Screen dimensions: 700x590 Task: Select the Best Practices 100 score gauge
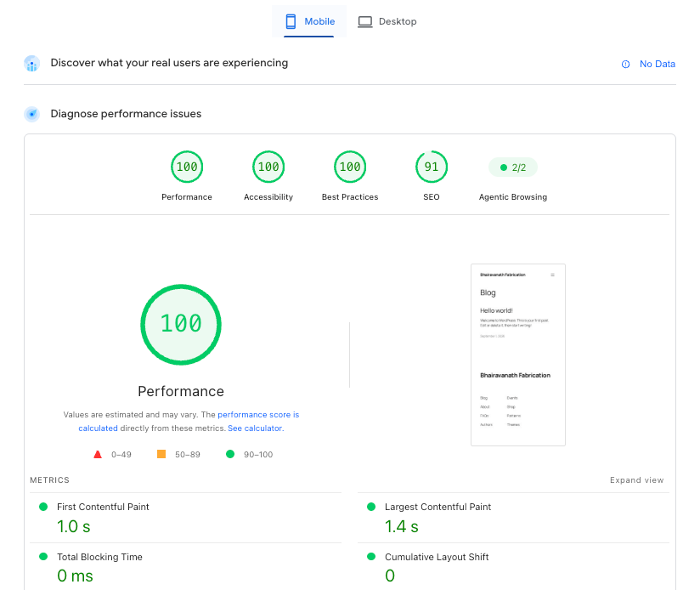(350, 167)
